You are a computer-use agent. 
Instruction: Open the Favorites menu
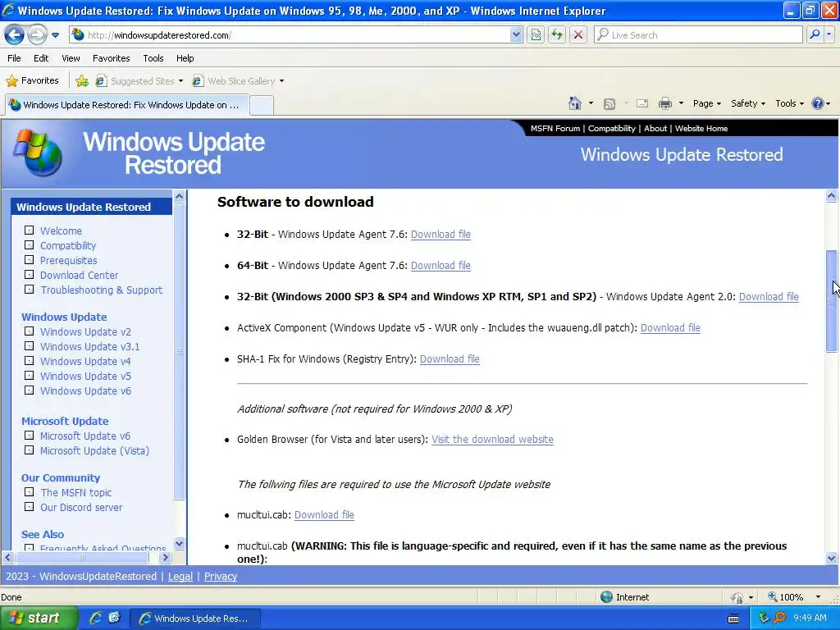(111, 58)
